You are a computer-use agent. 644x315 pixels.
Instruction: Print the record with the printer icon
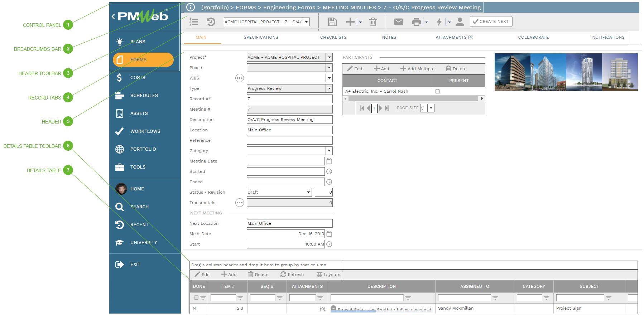coord(417,22)
